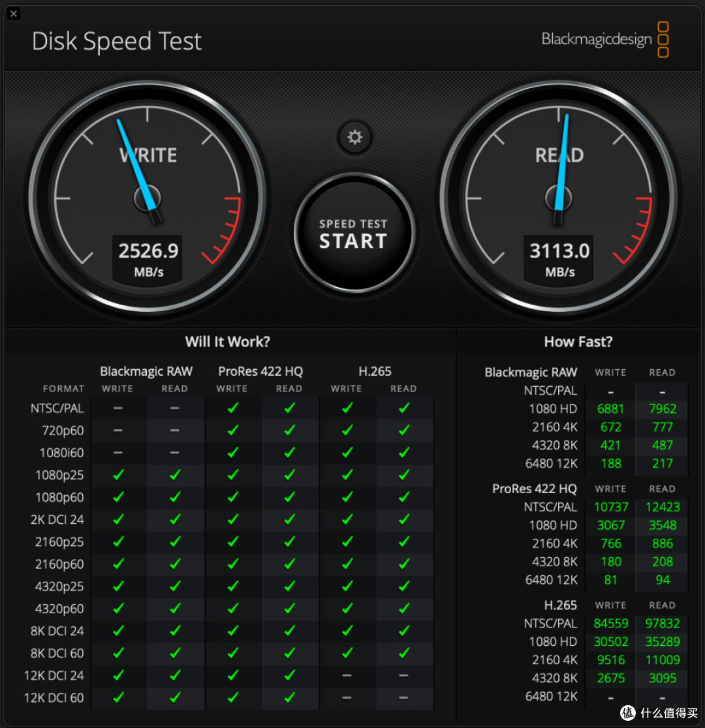
Task: Click the 8K DCI 60 format label
Action: 57,653
